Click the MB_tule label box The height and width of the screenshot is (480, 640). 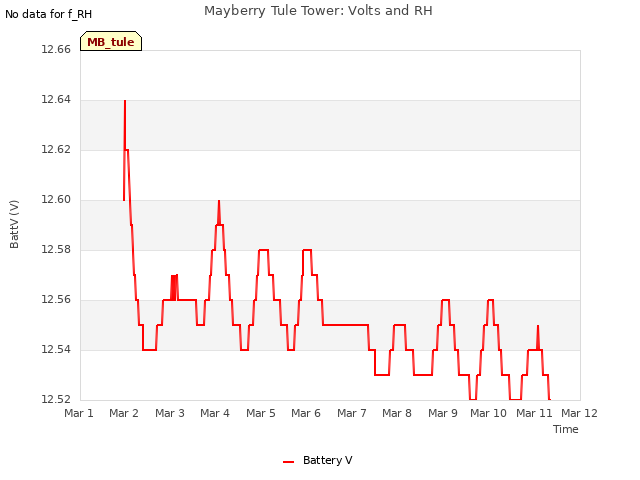tap(111, 41)
